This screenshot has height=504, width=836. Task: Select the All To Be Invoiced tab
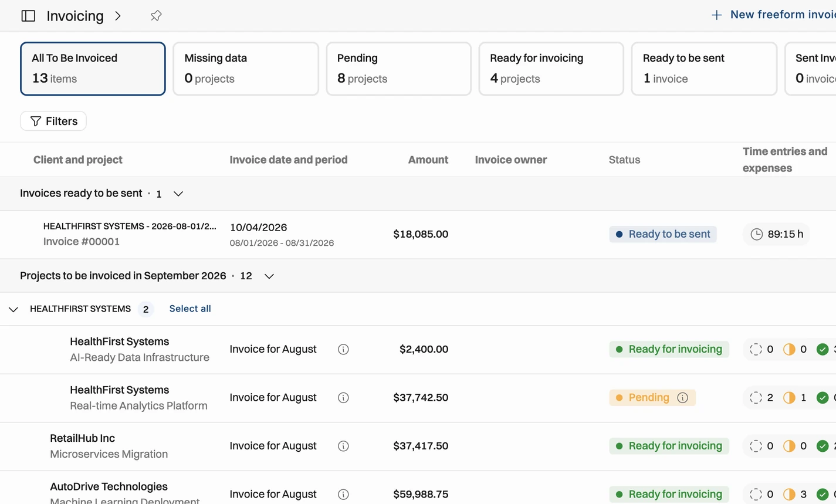click(x=93, y=69)
